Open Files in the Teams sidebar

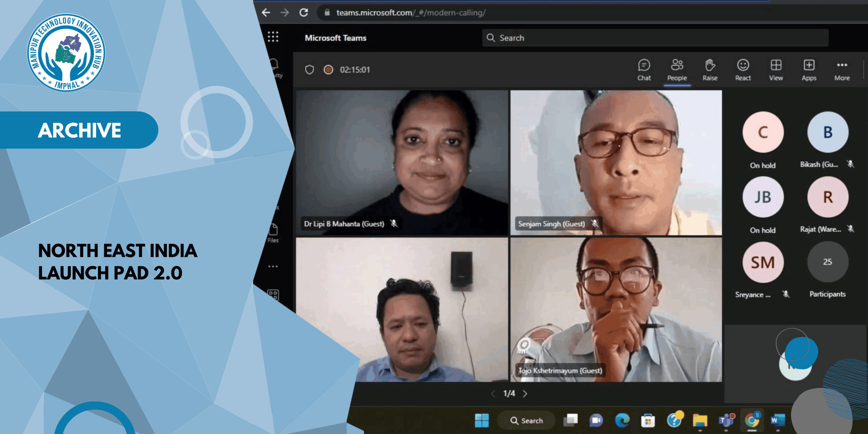click(273, 233)
